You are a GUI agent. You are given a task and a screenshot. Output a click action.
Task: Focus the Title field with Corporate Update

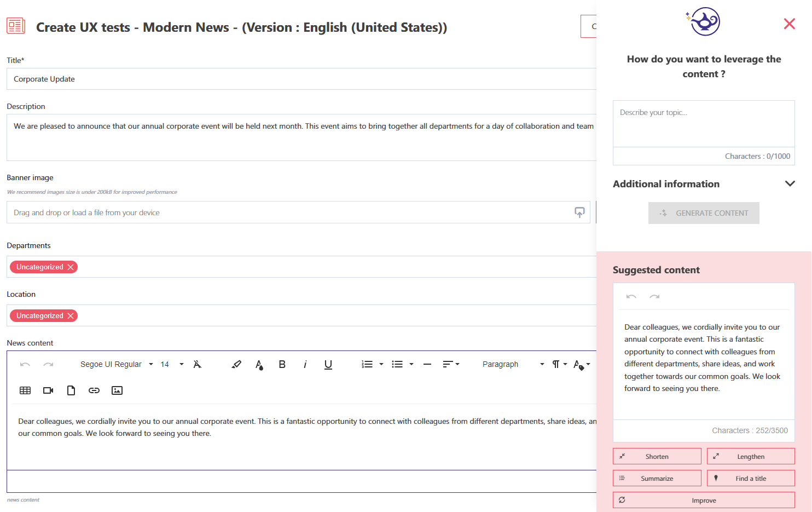click(301, 79)
